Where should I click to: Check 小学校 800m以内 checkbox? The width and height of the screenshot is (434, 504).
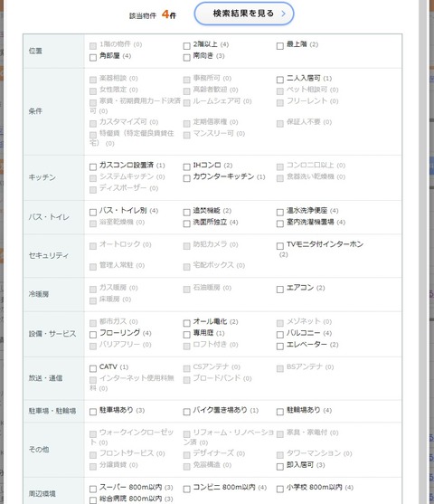(279, 490)
